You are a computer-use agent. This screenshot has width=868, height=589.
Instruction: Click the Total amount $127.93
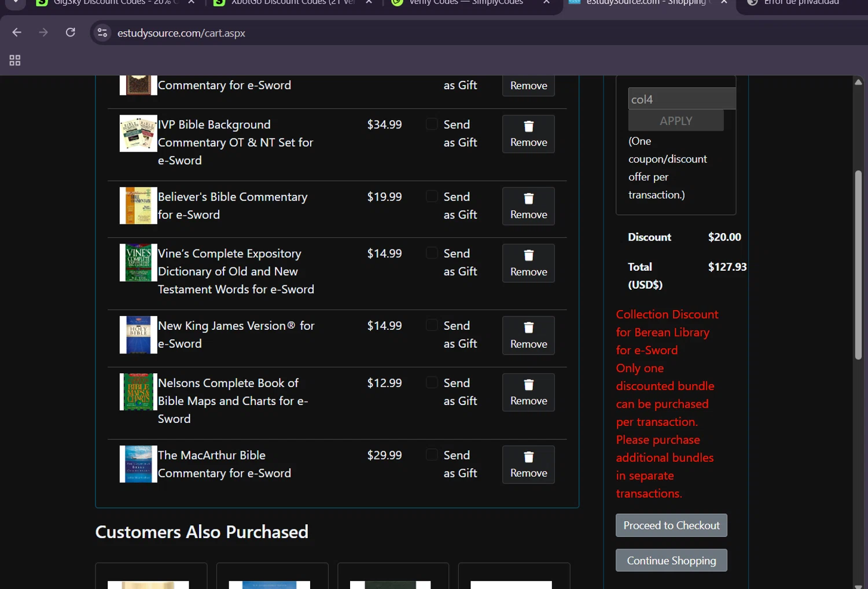point(727,267)
